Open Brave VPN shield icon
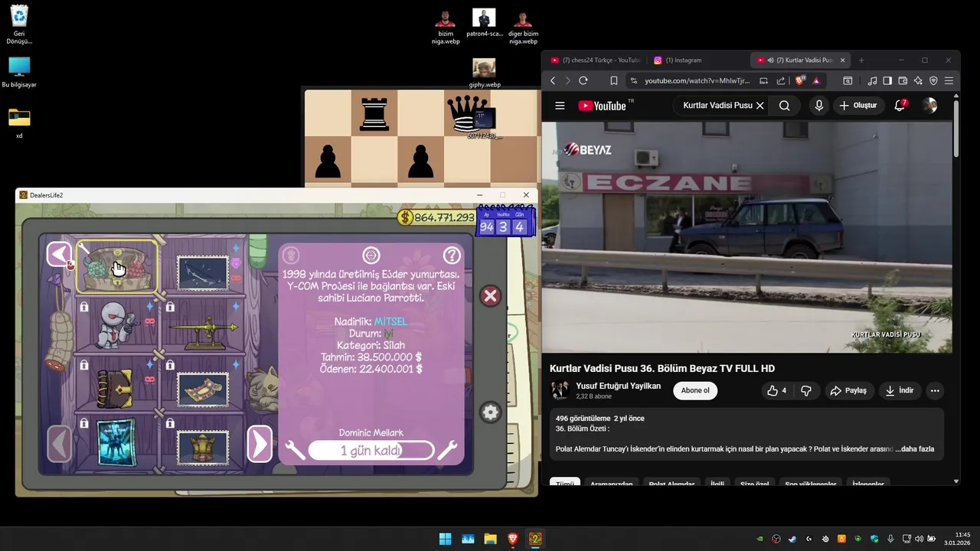The height and width of the screenshot is (551, 980). [x=933, y=80]
